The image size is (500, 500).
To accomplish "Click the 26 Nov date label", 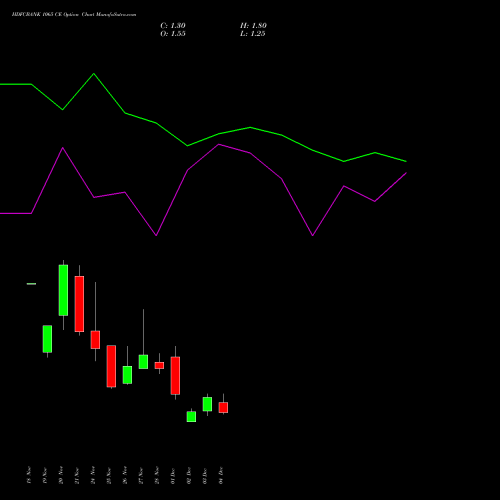I will click(125, 475).
